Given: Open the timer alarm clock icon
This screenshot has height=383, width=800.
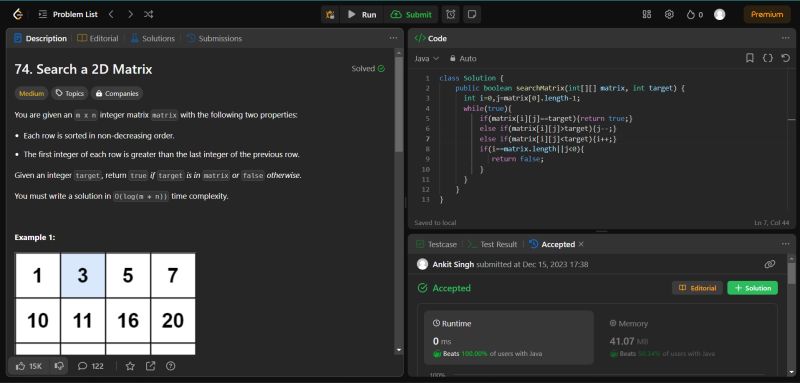Looking at the screenshot, I should pyautogui.click(x=451, y=14).
